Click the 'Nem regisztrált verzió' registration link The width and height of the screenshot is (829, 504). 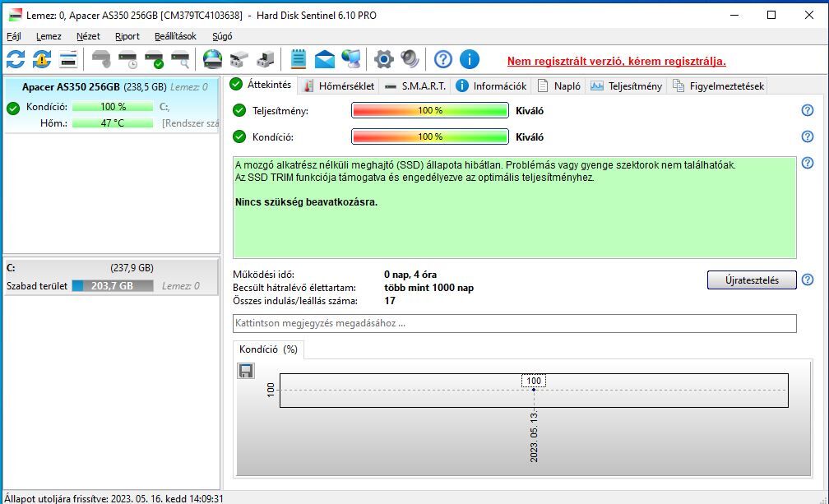pos(617,62)
